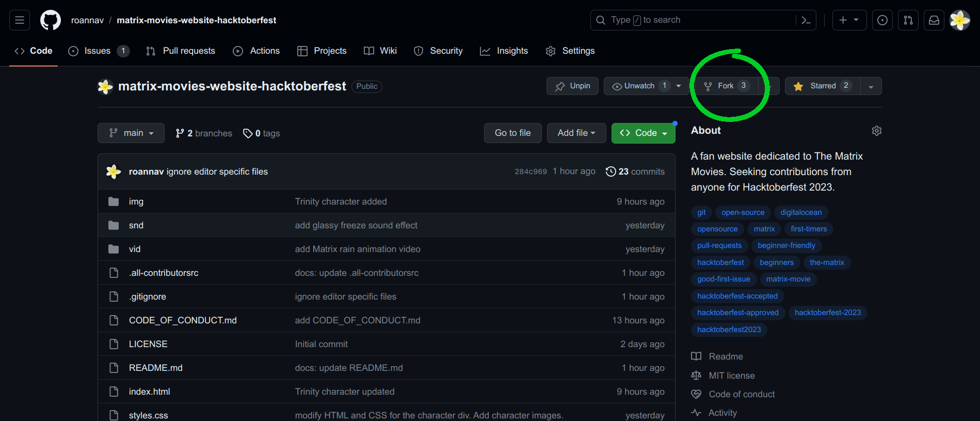Expand the green Code dropdown
This screenshot has height=421, width=980.
click(x=643, y=133)
